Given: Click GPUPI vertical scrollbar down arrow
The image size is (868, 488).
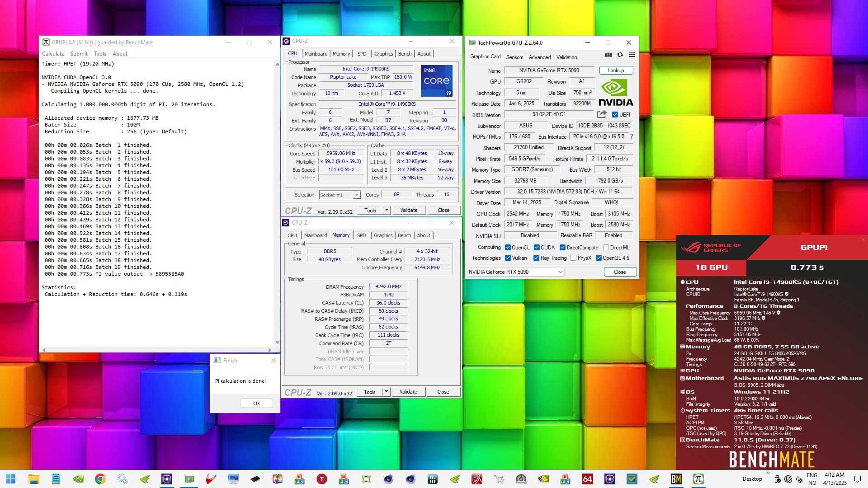Looking at the screenshot, I should [277, 343].
